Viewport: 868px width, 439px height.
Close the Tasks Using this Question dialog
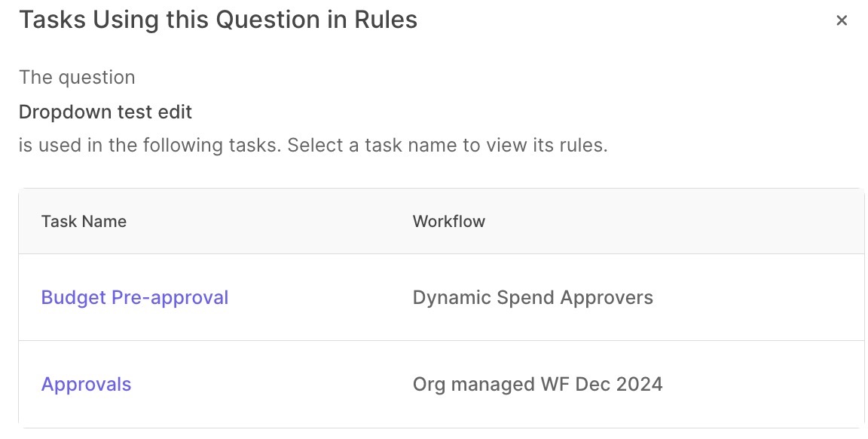click(842, 20)
